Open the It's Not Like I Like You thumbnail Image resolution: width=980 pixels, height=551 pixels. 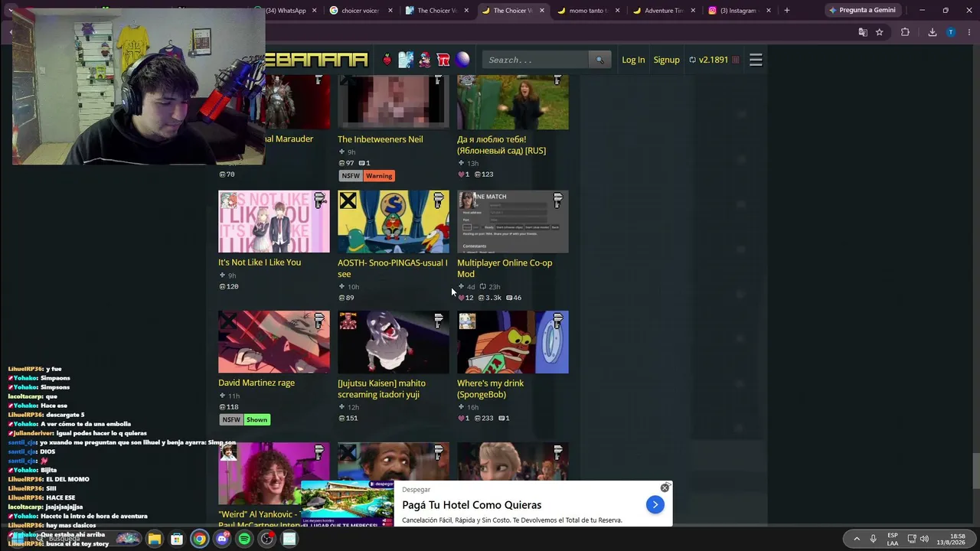274,222
